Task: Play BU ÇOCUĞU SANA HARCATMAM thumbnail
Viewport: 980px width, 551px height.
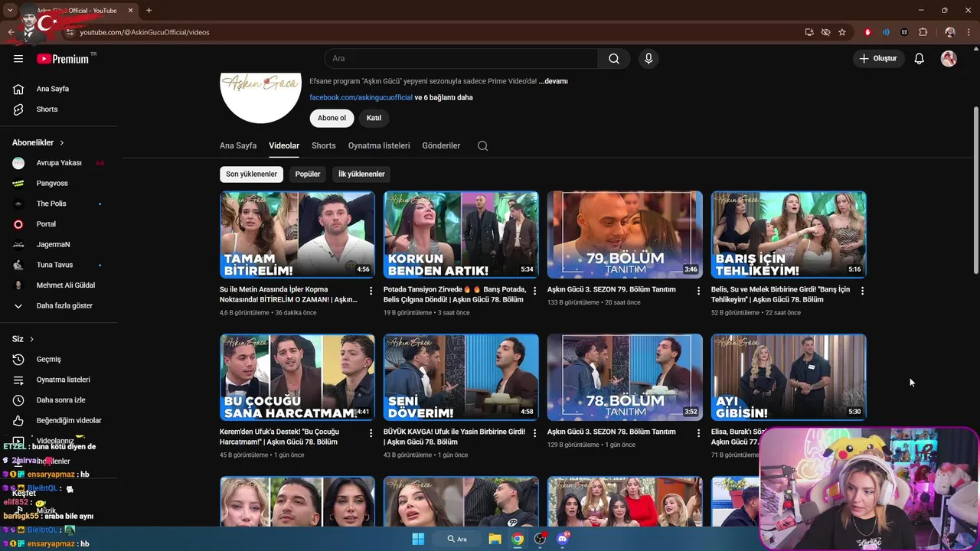Action: (297, 377)
